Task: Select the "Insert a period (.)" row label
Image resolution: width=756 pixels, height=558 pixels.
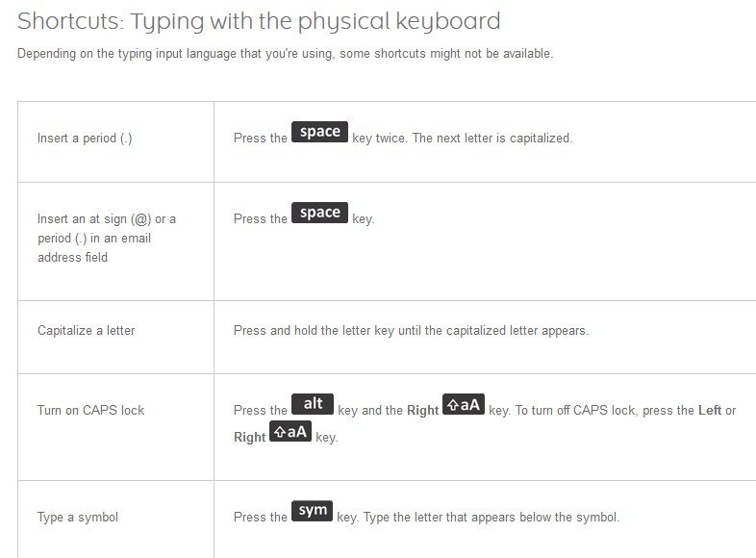Action: pyautogui.click(x=85, y=139)
